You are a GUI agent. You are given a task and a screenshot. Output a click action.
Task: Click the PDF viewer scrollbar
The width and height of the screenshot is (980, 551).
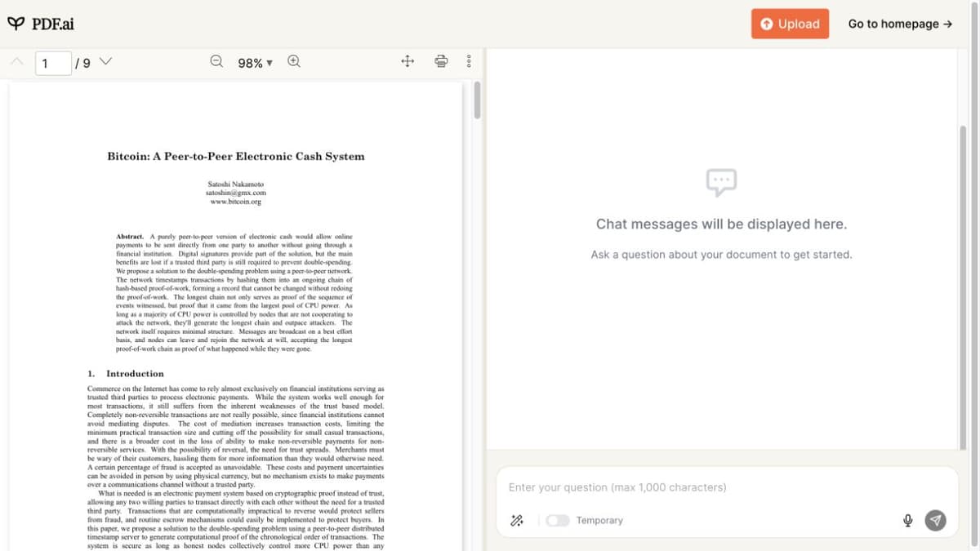(x=477, y=100)
